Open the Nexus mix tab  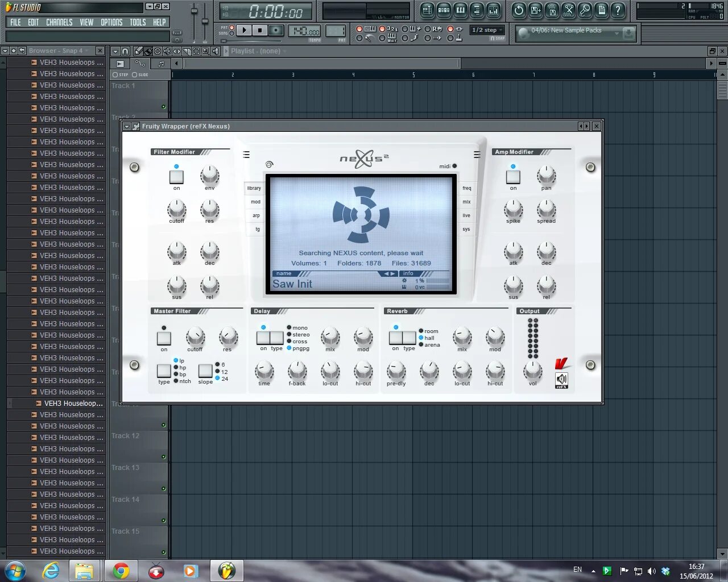[466, 202]
